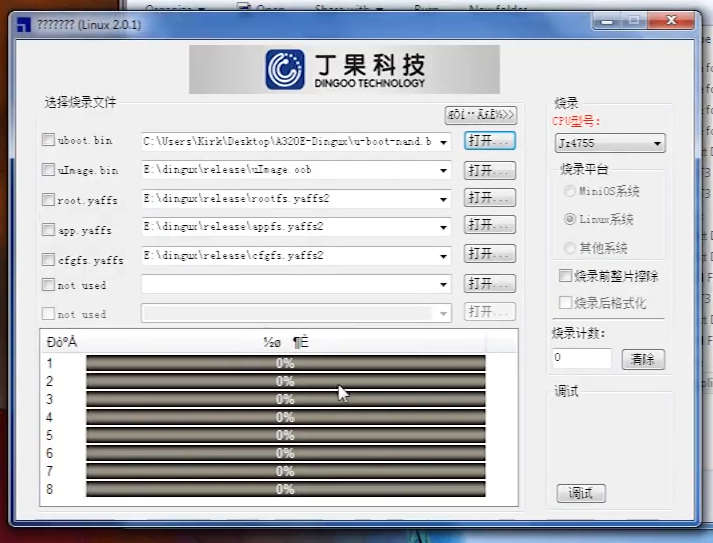Click the 调试 debug button
The image size is (713, 543).
pyautogui.click(x=581, y=493)
